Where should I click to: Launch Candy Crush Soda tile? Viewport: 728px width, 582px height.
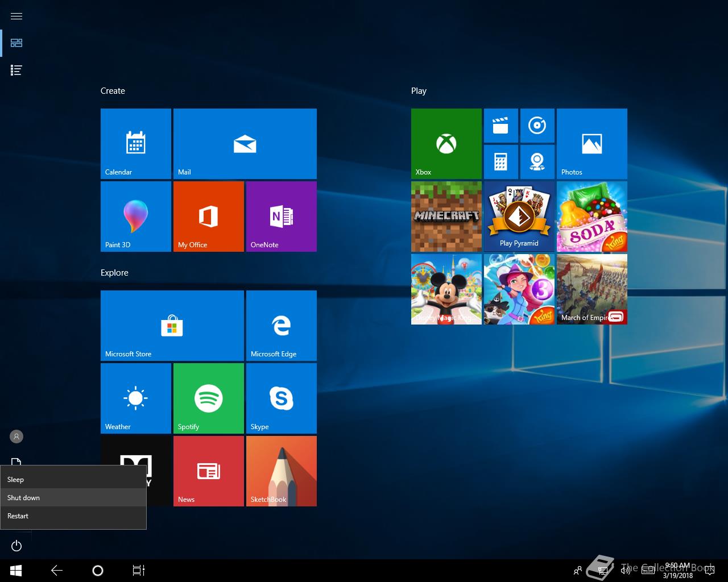(x=592, y=217)
